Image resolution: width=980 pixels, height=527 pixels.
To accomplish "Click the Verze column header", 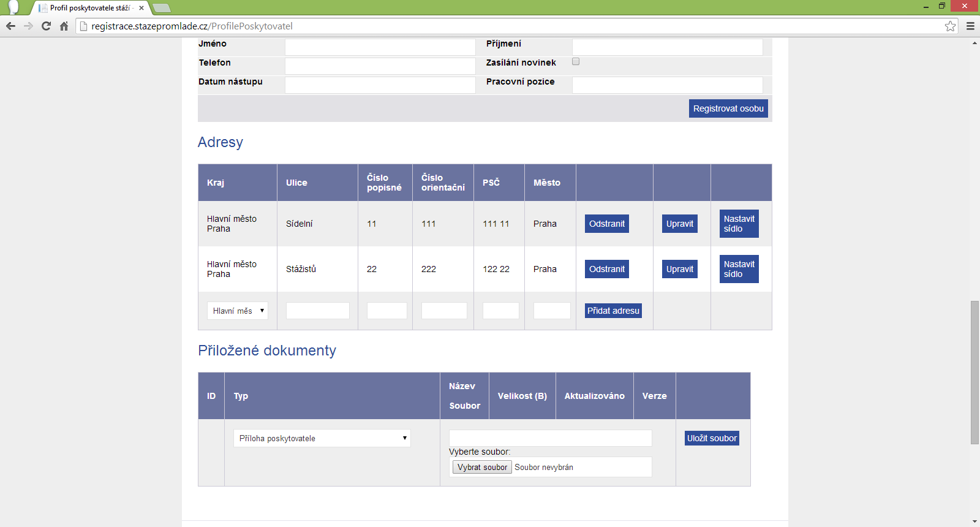I will pyautogui.click(x=655, y=396).
